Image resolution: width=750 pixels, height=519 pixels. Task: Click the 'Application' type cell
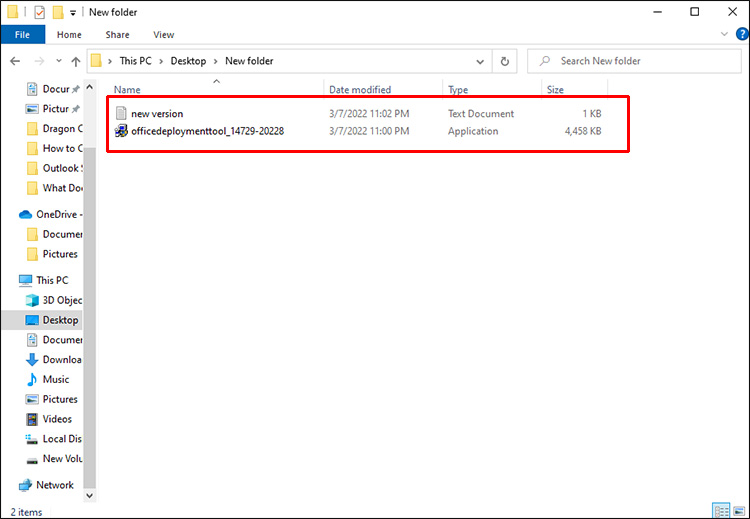point(473,131)
